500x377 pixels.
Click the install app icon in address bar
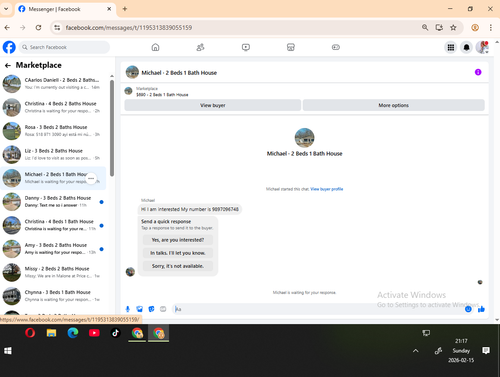(x=439, y=28)
